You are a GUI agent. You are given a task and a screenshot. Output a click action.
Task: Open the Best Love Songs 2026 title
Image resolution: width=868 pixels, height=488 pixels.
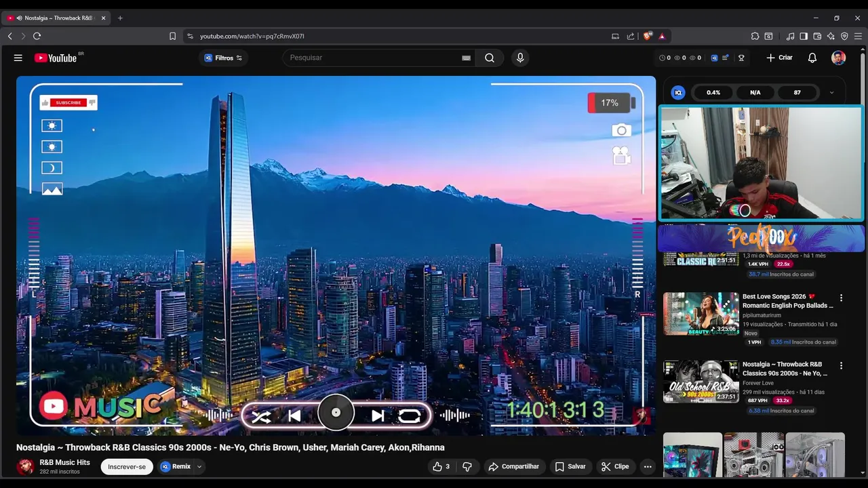pyautogui.click(x=788, y=301)
